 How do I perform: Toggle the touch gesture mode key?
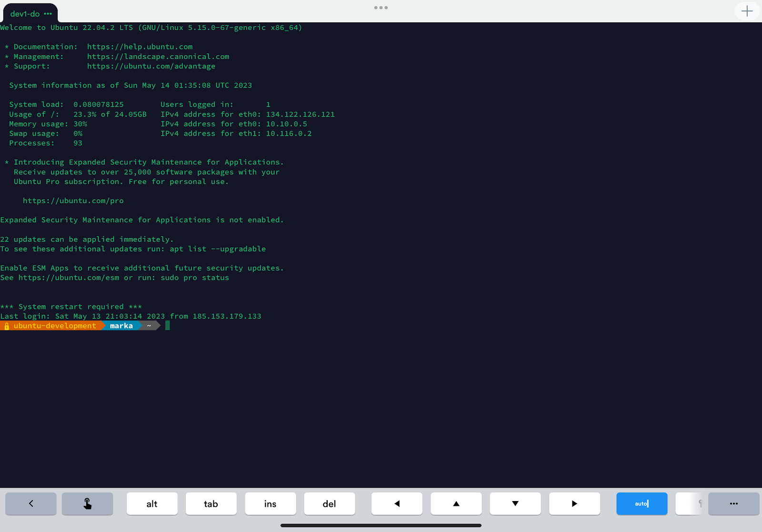click(88, 503)
